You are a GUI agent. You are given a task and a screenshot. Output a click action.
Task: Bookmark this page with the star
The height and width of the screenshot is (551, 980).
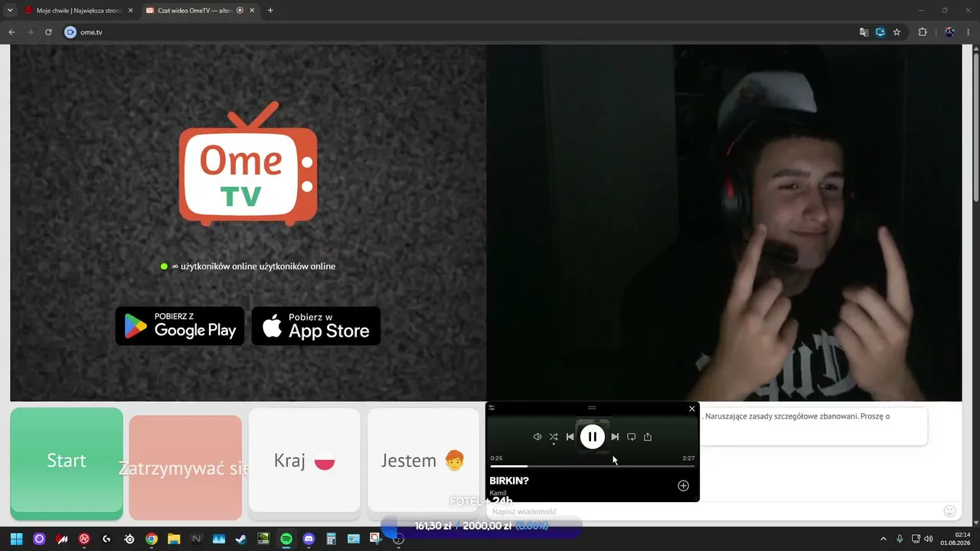(x=897, y=32)
